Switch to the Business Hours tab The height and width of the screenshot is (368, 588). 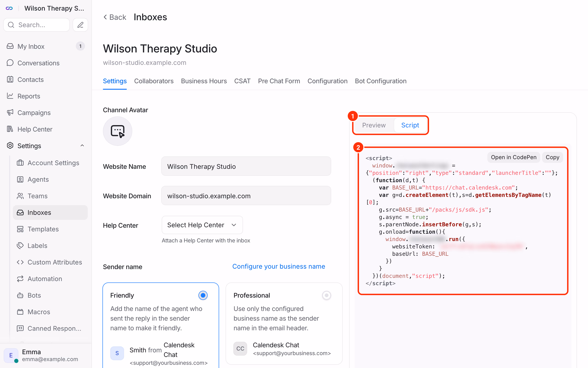pyautogui.click(x=204, y=81)
